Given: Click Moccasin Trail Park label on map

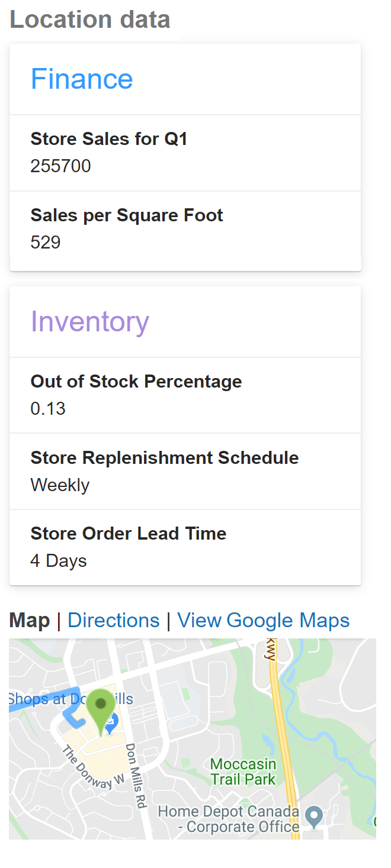Looking at the screenshot, I should [x=243, y=772].
